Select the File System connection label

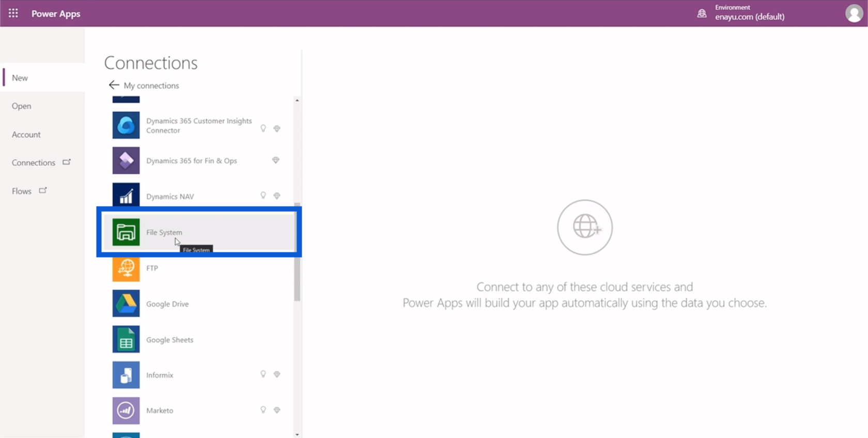(164, 232)
